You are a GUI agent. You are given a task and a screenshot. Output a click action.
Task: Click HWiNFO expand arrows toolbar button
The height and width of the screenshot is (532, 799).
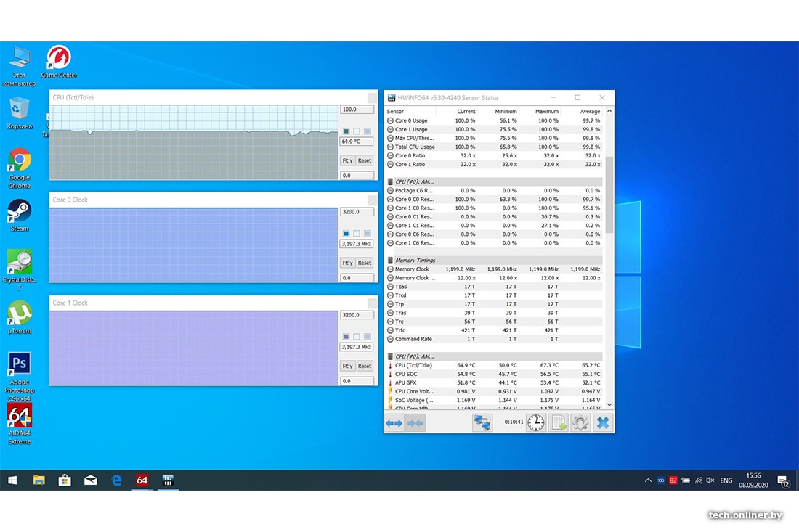(394, 423)
